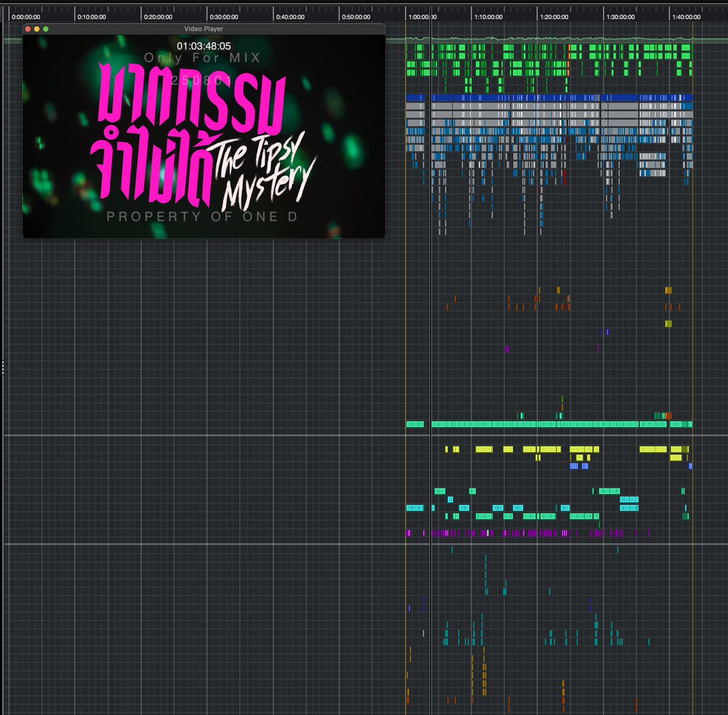This screenshot has height=715, width=728.
Task: Jump to 1:10:00:00 on the ruler
Action: pos(488,17)
